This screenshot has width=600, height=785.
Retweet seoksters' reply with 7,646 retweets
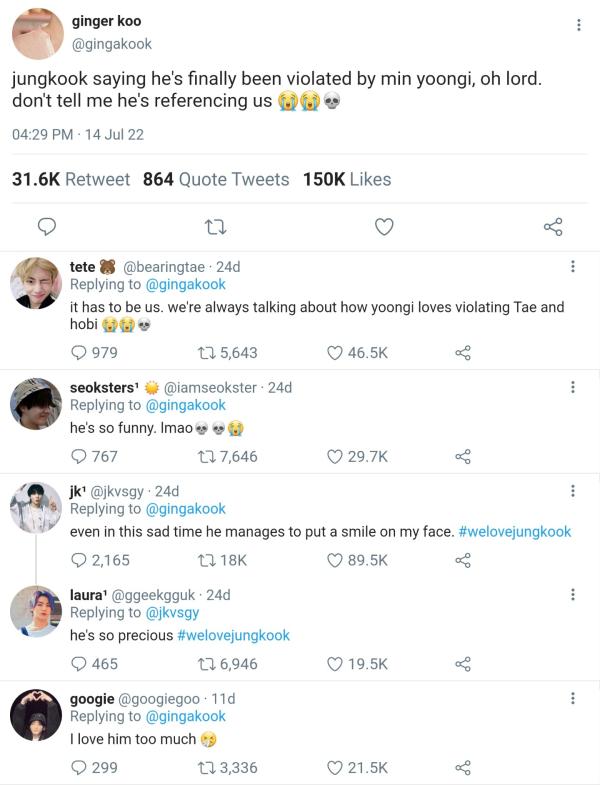coord(207,456)
